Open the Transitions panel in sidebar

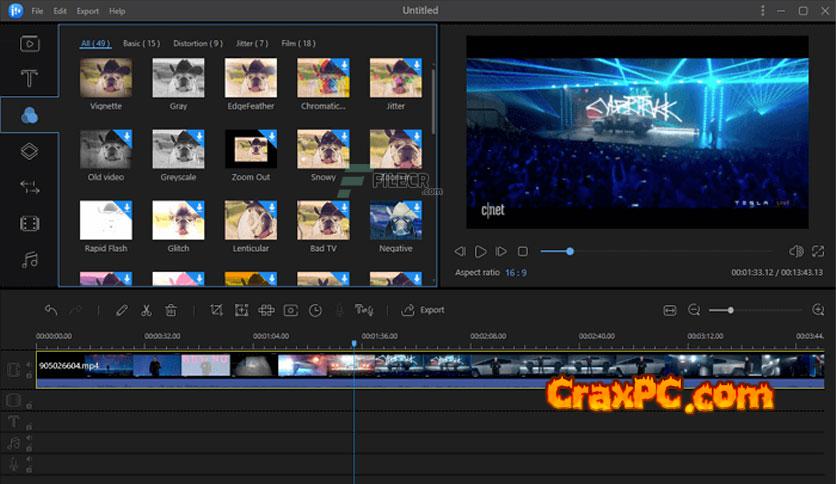point(30,187)
